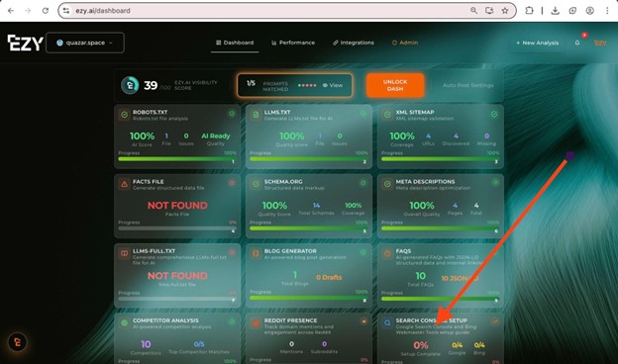Click the LLMS.txt document icon
This screenshot has height=364, width=618.
point(256,115)
